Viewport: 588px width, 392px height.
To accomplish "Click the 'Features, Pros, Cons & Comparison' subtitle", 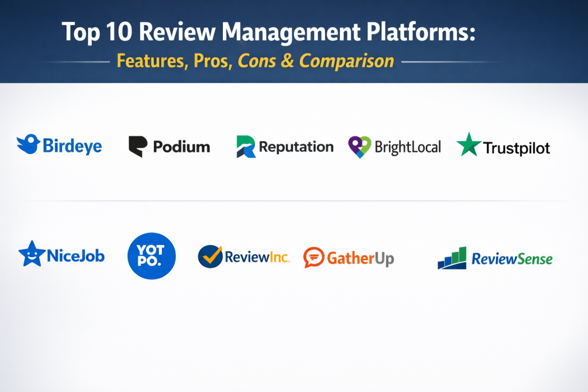I will 256,60.
